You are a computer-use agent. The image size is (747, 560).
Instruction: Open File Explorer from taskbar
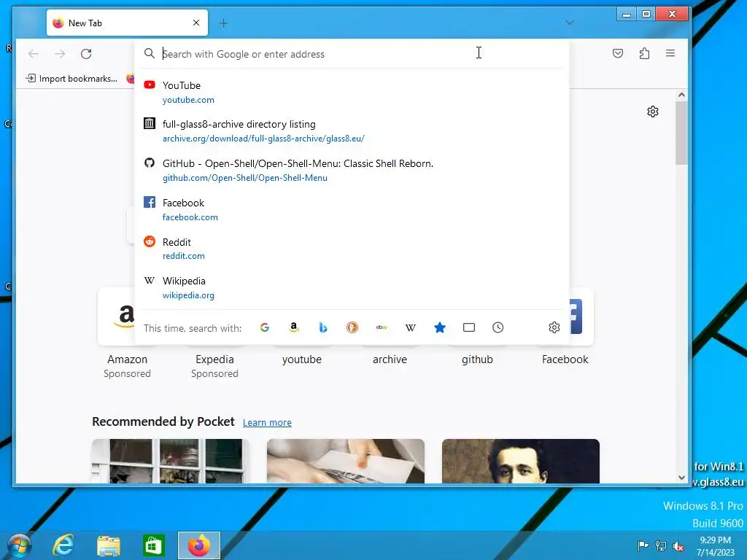(x=109, y=545)
